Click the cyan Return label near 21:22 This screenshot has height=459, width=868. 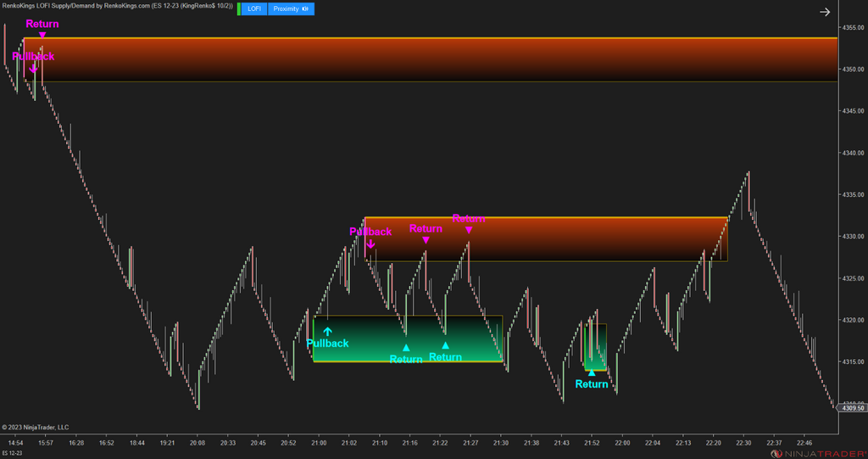point(446,357)
